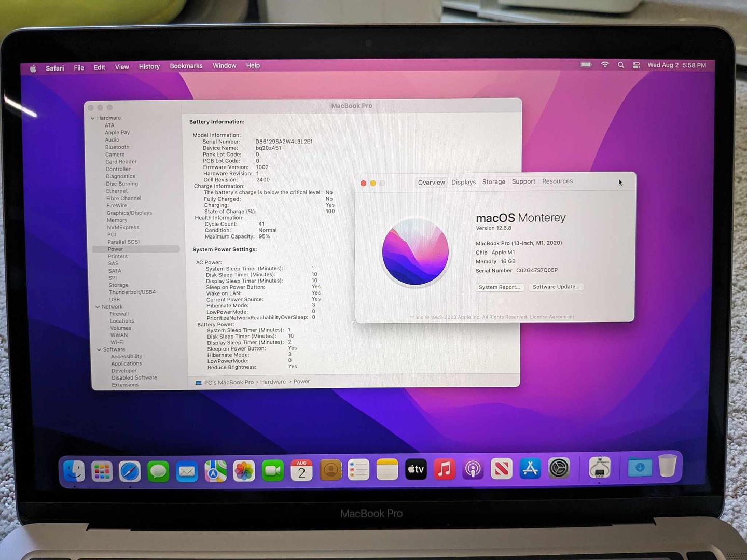Image resolution: width=747 pixels, height=560 pixels.
Task: Launch FaceTime from the Dock
Action: 273,470
